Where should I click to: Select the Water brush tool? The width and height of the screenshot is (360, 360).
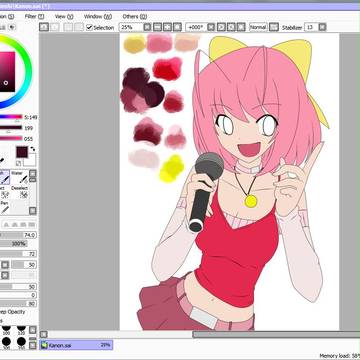coord(19,177)
